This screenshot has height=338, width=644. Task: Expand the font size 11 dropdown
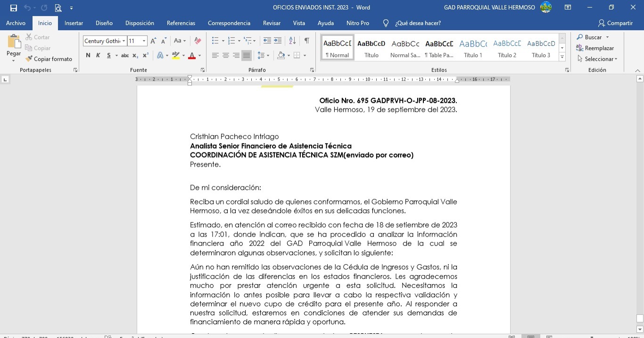coord(144,41)
